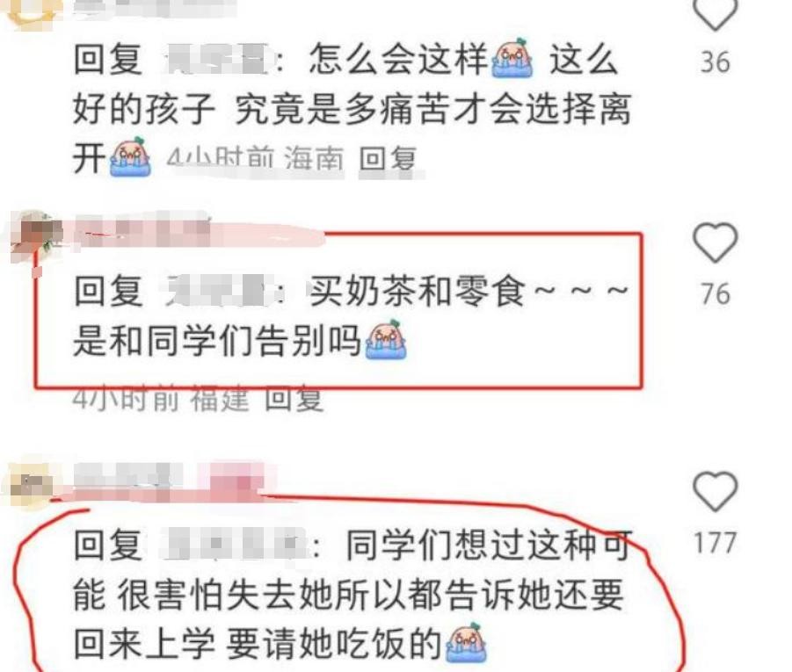Click the 177 like count
Image resolution: width=792 pixels, height=672 pixels.
pyautogui.click(x=715, y=543)
